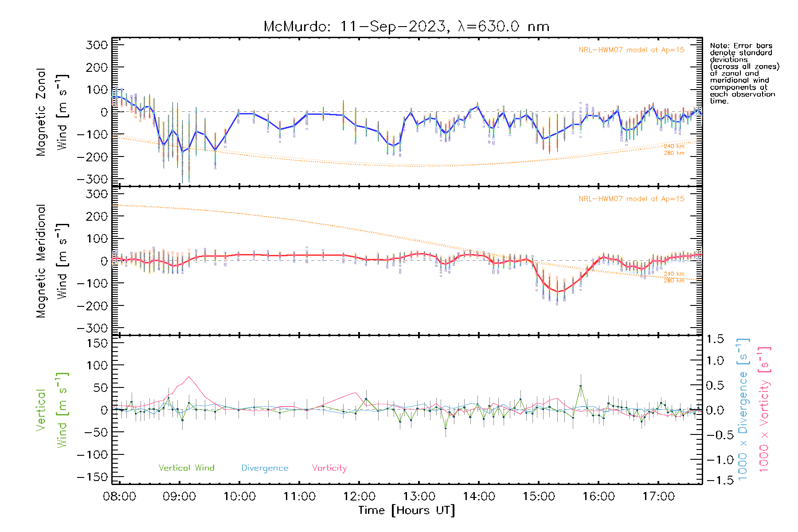Click the blue "Divergence" legend label
Image resolution: width=798 pixels, height=532 pixels.
(265, 468)
